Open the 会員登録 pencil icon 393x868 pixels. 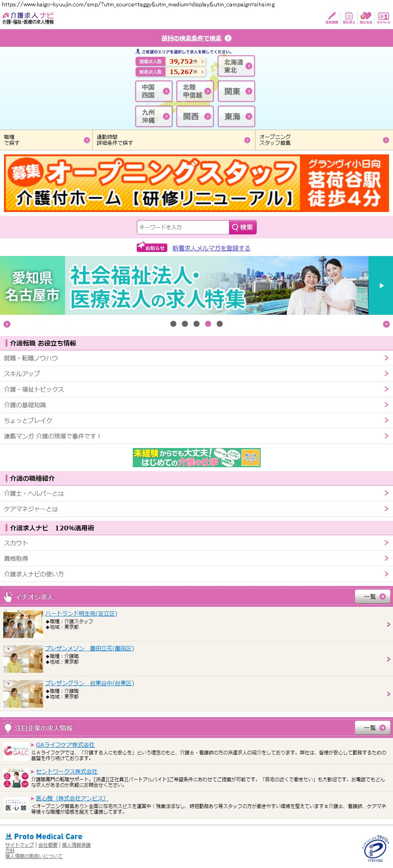(331, 18)
